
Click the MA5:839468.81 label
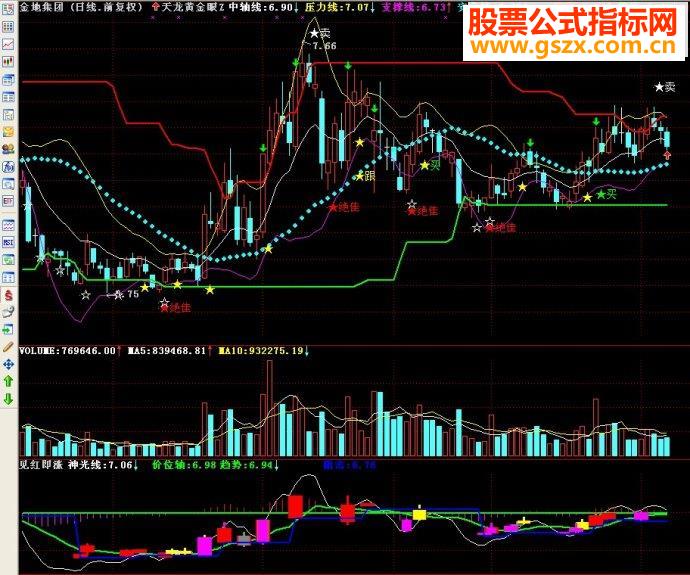167,351
